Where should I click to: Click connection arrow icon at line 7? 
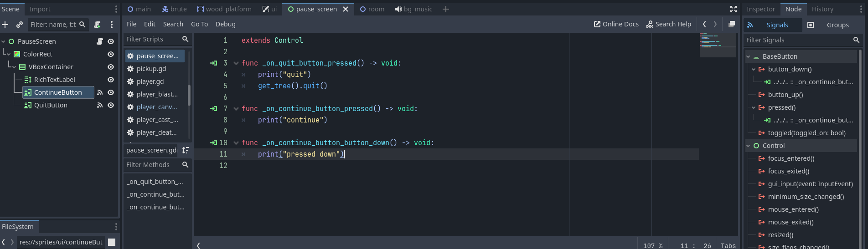(213, 109)
